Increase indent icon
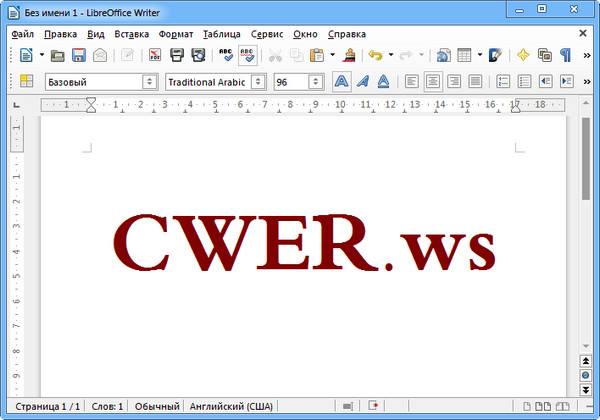 click(566, 81)
